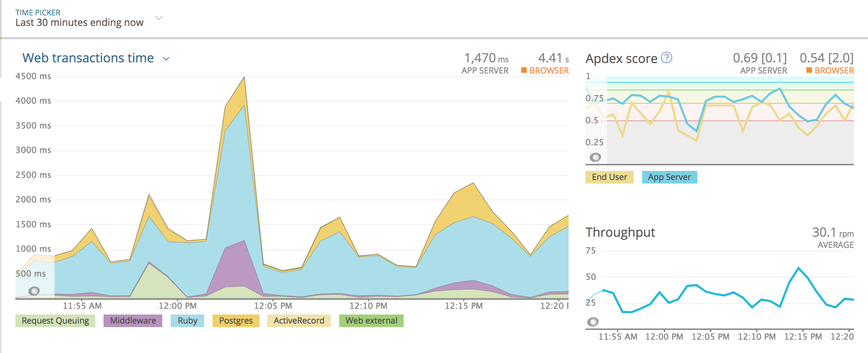Toggle the ActiveRecord legend series
The height and width of the screenshot is (353, 868).
click(299, 321)
